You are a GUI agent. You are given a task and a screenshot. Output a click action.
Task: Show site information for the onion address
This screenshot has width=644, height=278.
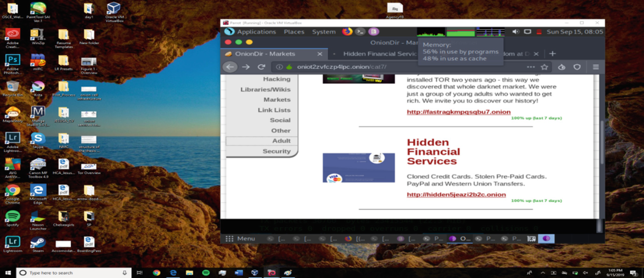click(x=279, y=67)
